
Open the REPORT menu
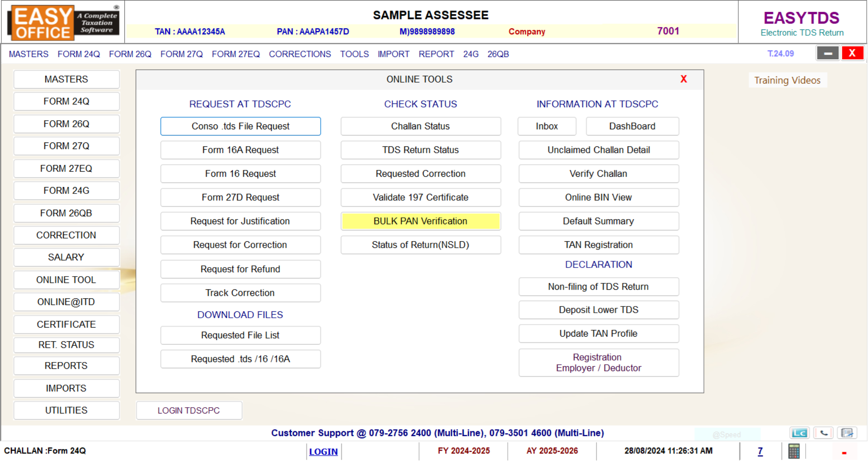pyautogui.click(x=436, y=54)
